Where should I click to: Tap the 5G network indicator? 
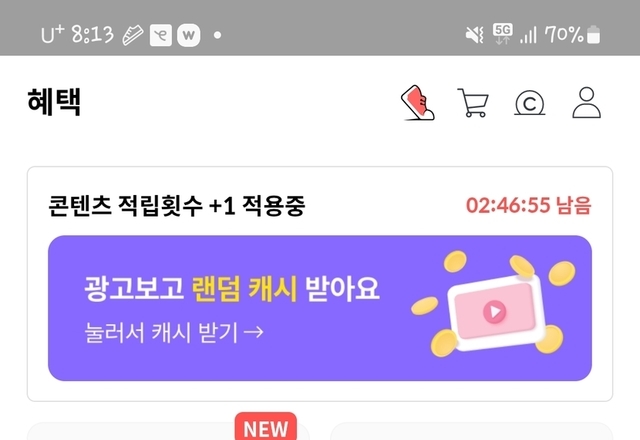[502, 33]
